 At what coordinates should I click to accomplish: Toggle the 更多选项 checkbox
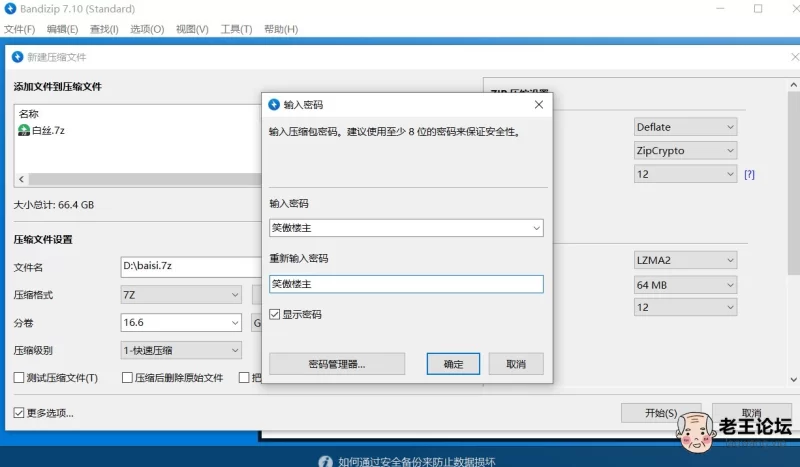tap(19, 413)
